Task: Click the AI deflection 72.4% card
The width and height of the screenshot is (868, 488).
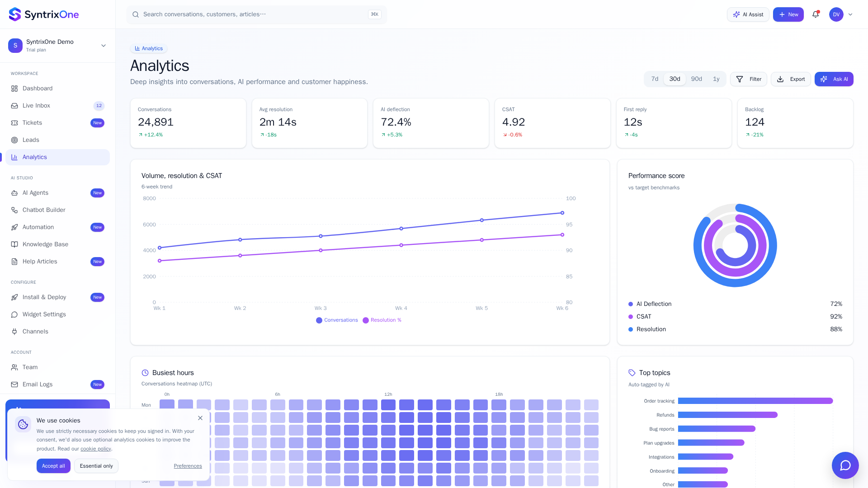Action: 431,123
